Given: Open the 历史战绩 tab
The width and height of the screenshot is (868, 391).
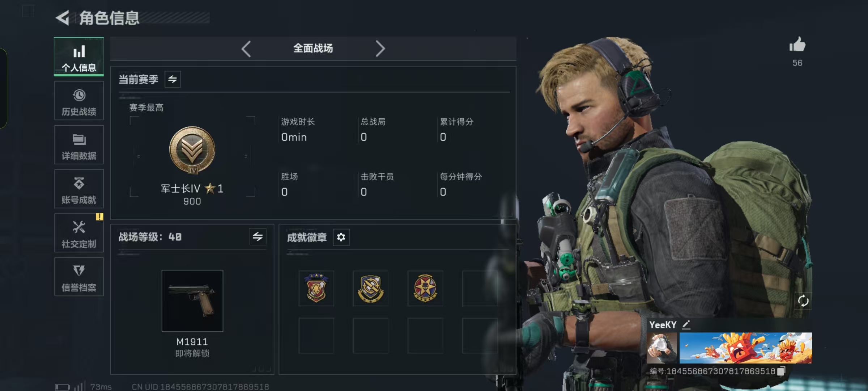Looking at the screenshot, I should [79, 101].
